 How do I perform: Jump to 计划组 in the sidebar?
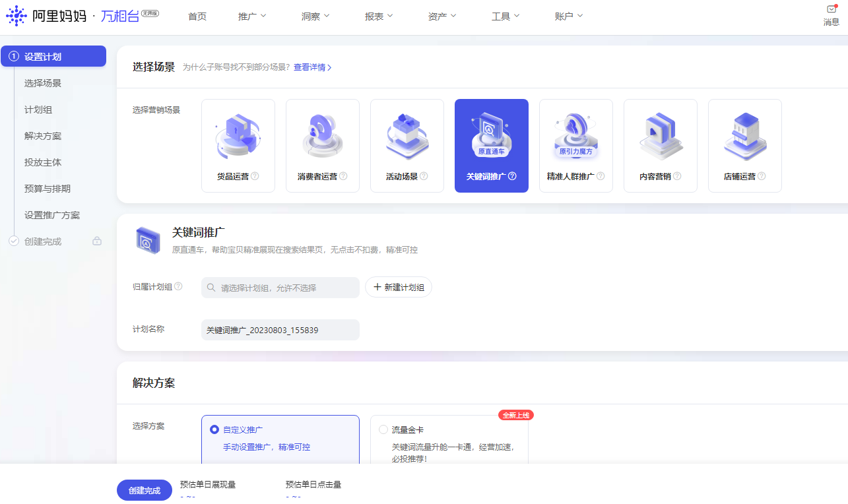coord(38,110)
